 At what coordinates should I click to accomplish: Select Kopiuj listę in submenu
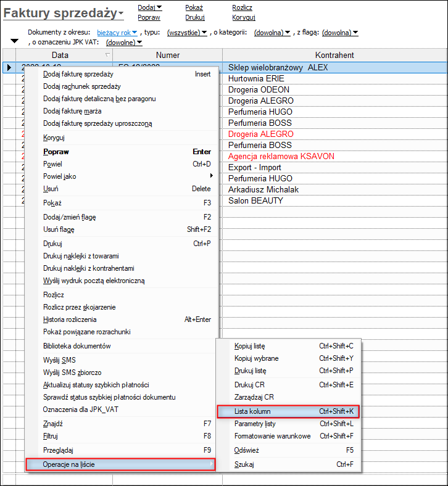[289, 346]
